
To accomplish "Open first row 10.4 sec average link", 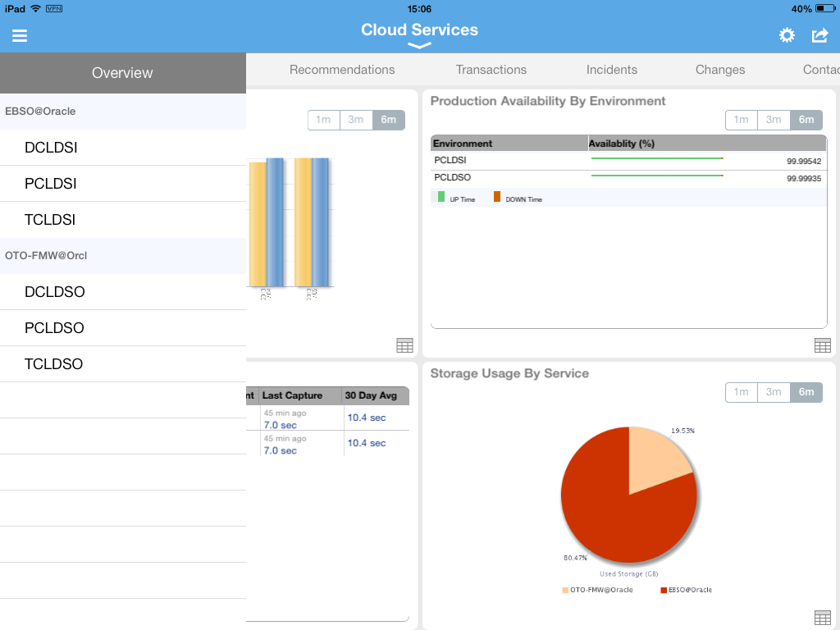I will 367,418.
